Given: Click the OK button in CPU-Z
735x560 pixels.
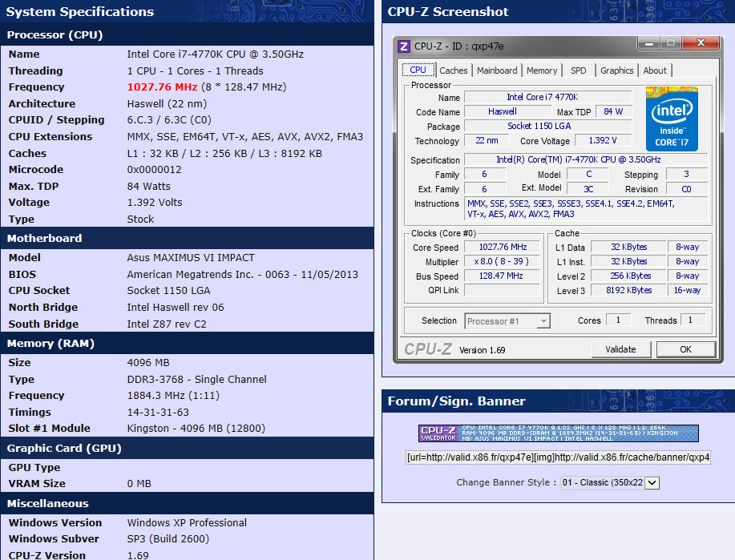Looking at the screenshot, I should tap(686, 349).
